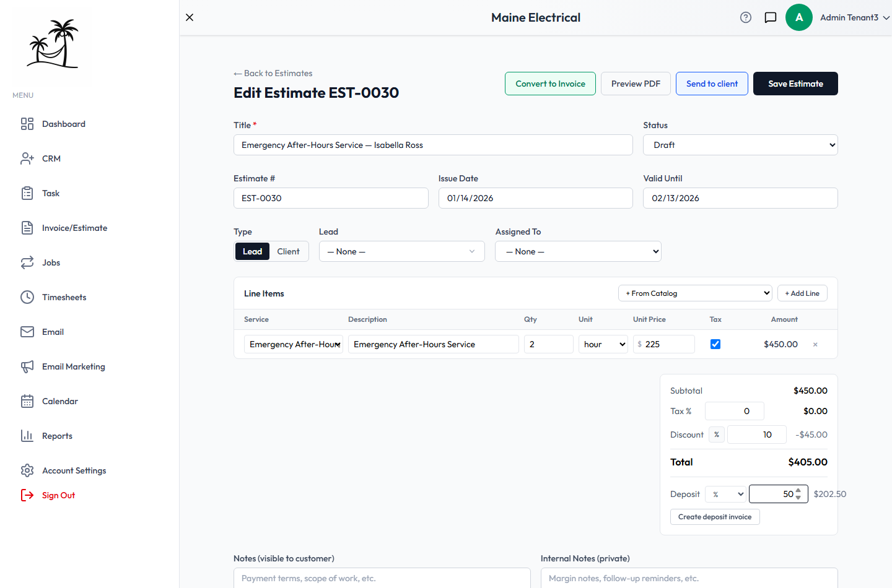Open Email Marketing from the menu
This screenshot has height=588, width=892.
pos(74,366)
